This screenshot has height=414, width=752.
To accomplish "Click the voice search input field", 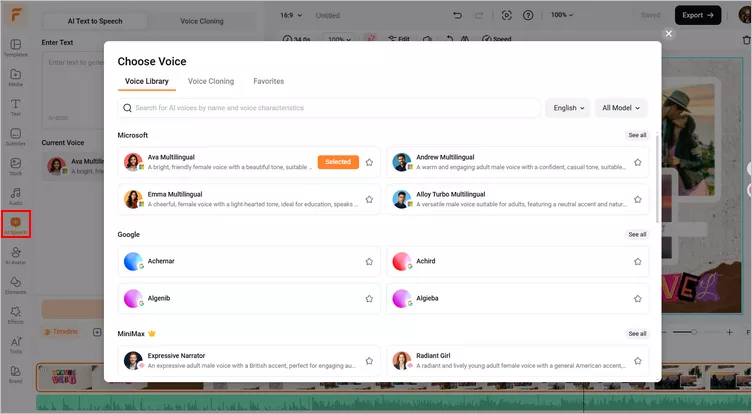I will point(329,108).
